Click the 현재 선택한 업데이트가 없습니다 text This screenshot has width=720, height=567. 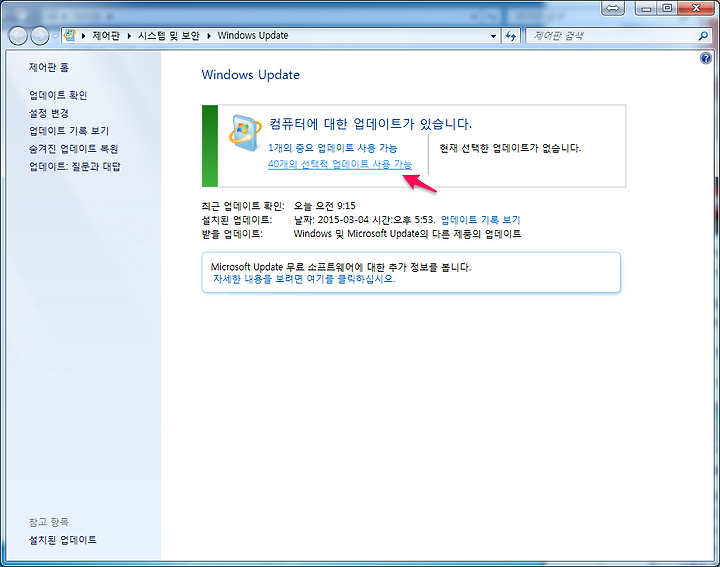click(x=511, y=148)
